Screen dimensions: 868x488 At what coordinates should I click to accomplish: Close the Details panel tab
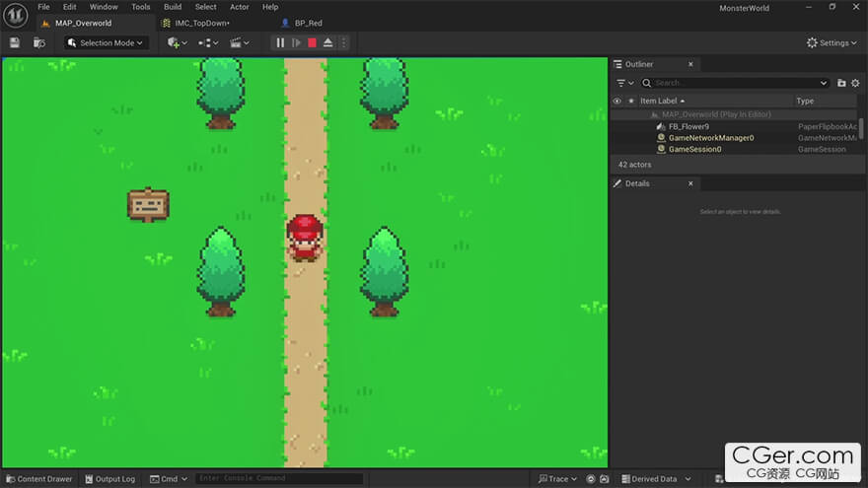[x=690, y=183]
